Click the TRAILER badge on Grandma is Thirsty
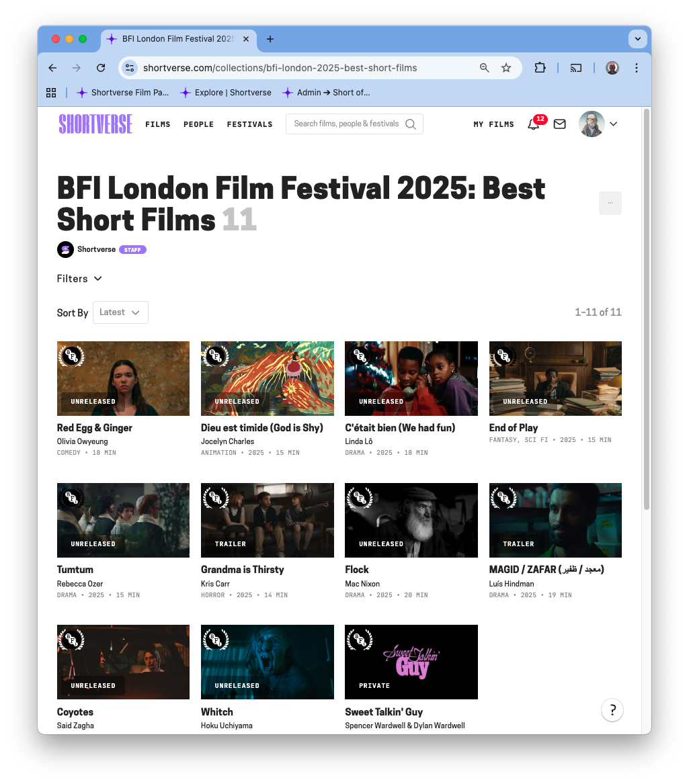Image resolution: width=689 pixels, height=784 pixels. pyautogui.click(x=230, y=543)
